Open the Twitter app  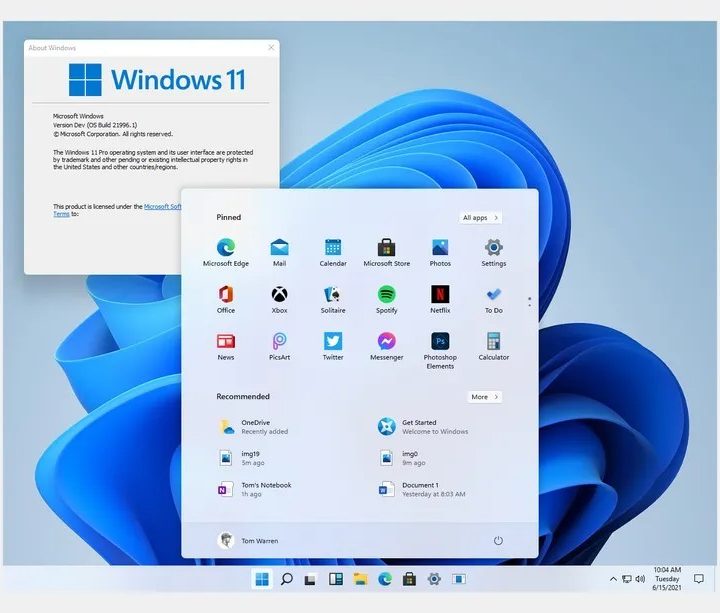[333, 346]
